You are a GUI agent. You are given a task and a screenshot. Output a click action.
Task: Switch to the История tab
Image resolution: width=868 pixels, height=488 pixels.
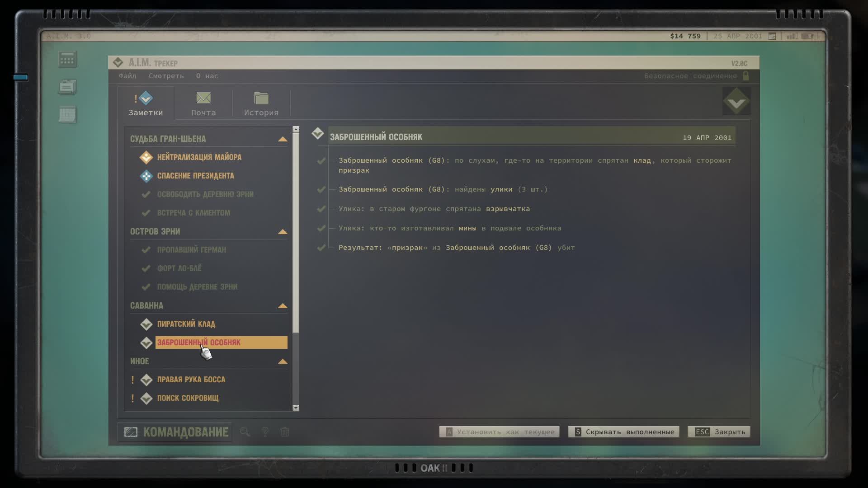pos(261,103)
